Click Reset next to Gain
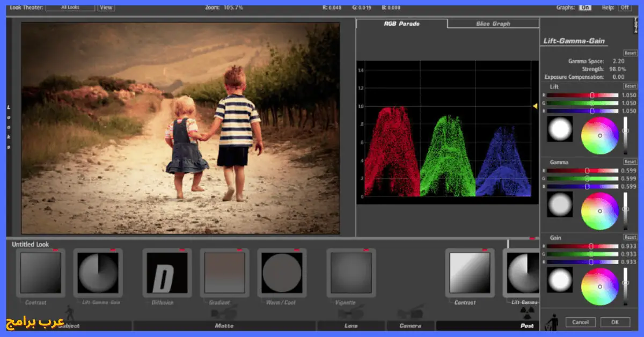Screen dimensions: 644x337 (x=630, y=237)
